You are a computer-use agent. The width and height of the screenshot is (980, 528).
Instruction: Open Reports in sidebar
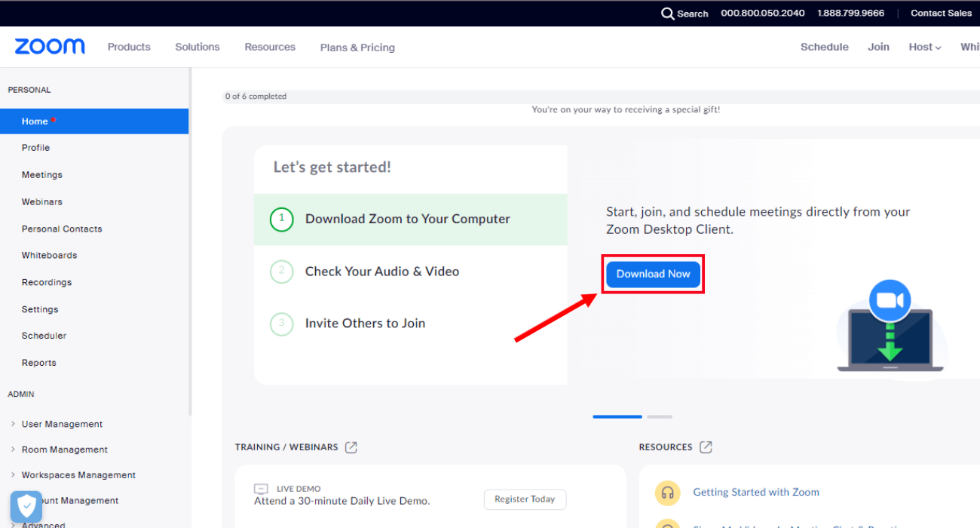point(39,364)
